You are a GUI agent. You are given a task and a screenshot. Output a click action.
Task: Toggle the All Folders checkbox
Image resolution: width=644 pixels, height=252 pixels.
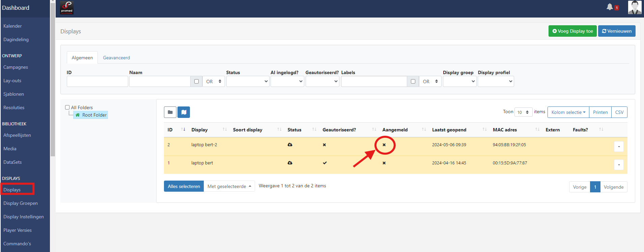(67, 107)
